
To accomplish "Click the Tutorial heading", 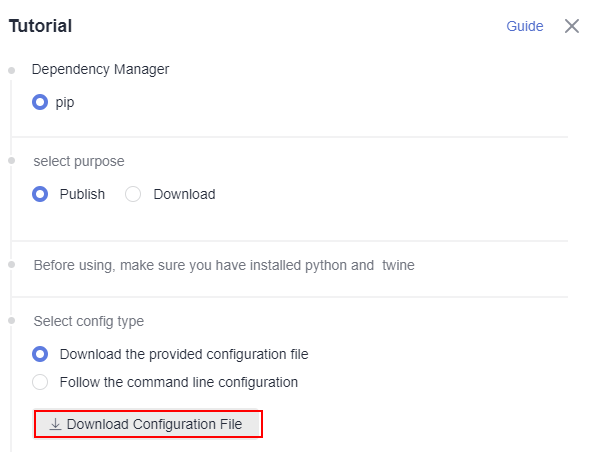I will 40,26.
